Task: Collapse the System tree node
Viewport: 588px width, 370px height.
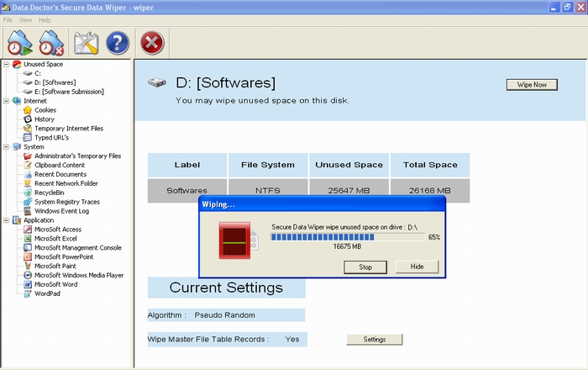Action: pyautogui.click(x=7, y=146)
